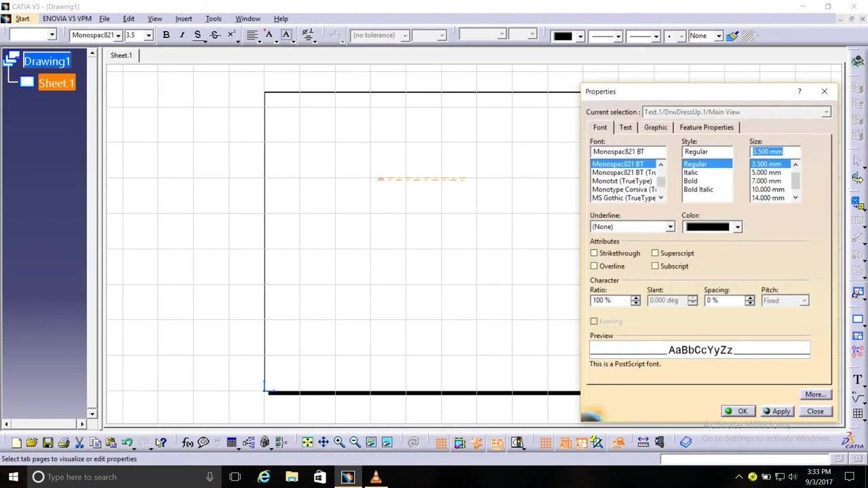Enable the Superscript checkbox
Image resolution: width=868 pixels, height=488 pixels.
tap(655, 253)
